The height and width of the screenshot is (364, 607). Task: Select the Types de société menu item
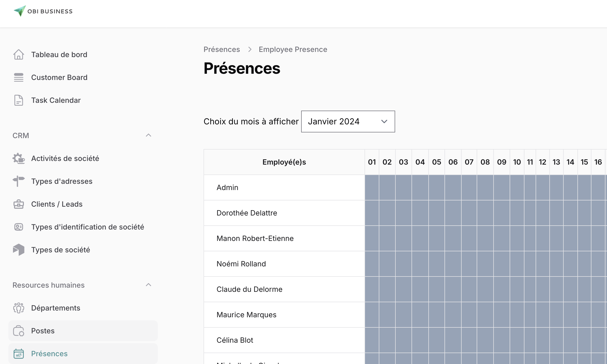pos(61,249)
